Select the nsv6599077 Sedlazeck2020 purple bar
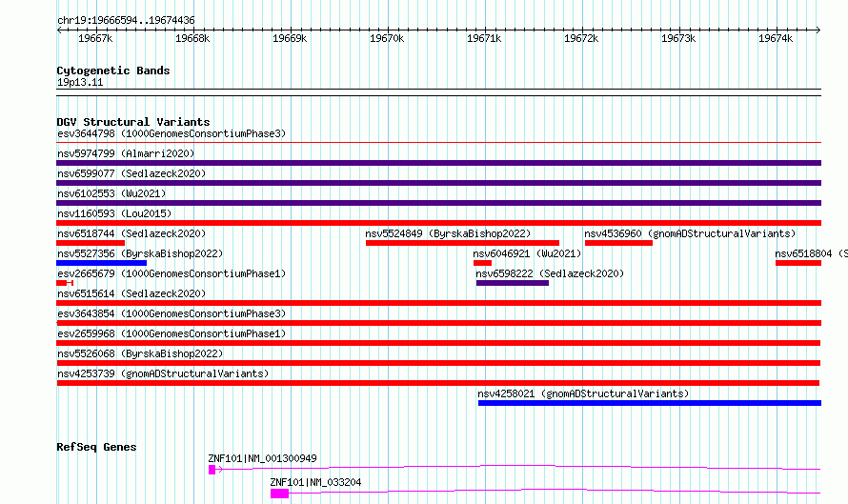Viewport: 848px width, 504px height. tap(438, 183)
